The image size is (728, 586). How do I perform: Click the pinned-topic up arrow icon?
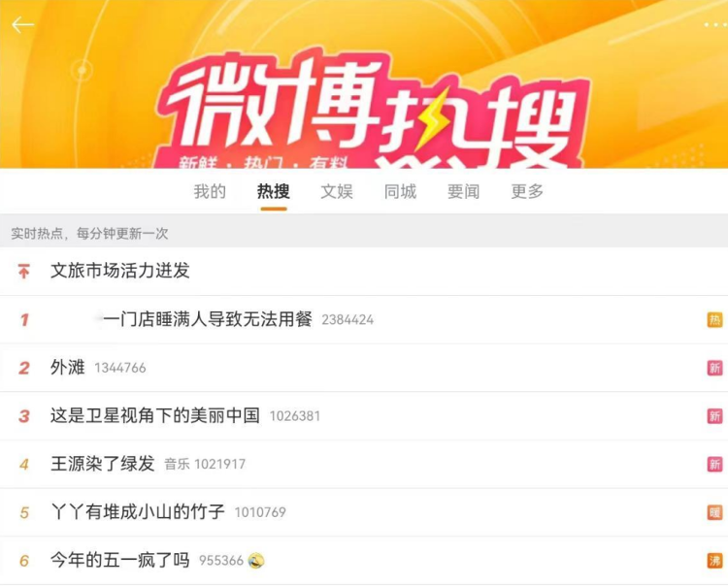pyautogui.click(x=23, y=271)
